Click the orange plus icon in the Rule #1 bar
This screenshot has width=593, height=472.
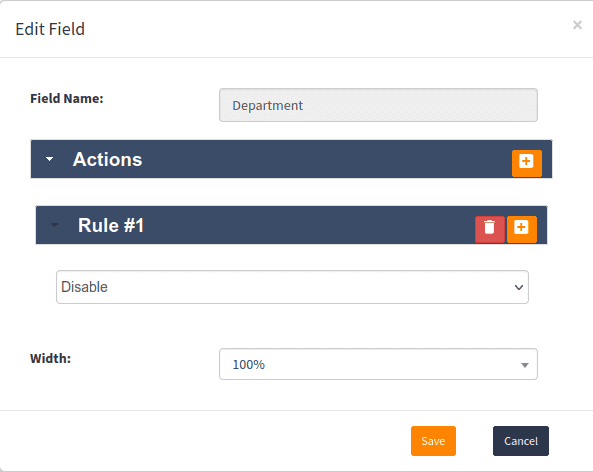522,229
